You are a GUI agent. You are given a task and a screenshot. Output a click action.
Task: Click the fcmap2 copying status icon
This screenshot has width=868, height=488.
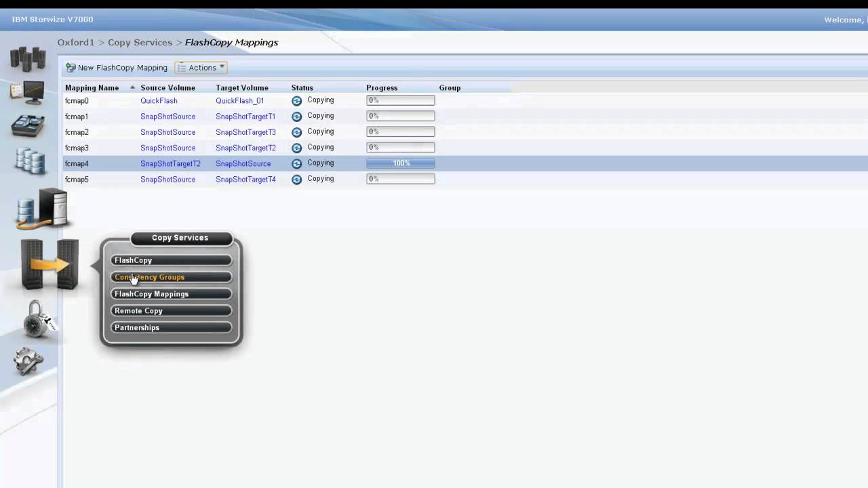(x=296, y=132)
